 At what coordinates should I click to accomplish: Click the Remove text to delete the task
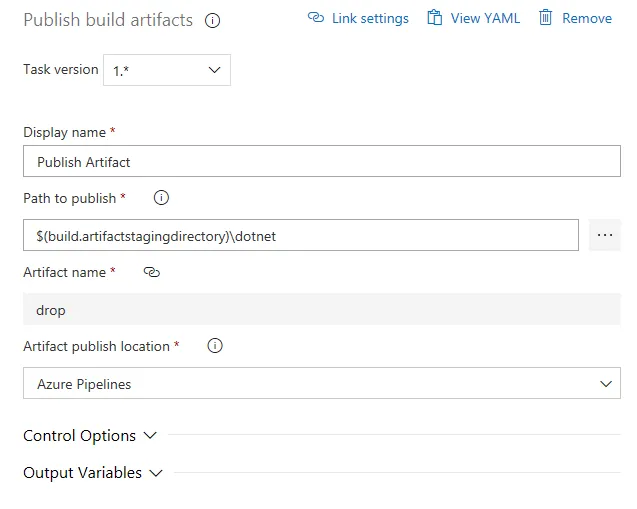[x=587, y=18]
